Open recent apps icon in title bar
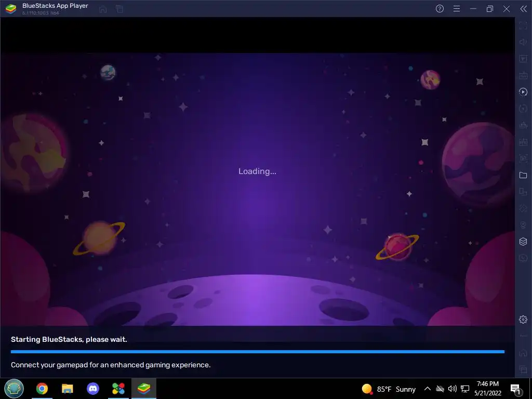 click(119, 9)
